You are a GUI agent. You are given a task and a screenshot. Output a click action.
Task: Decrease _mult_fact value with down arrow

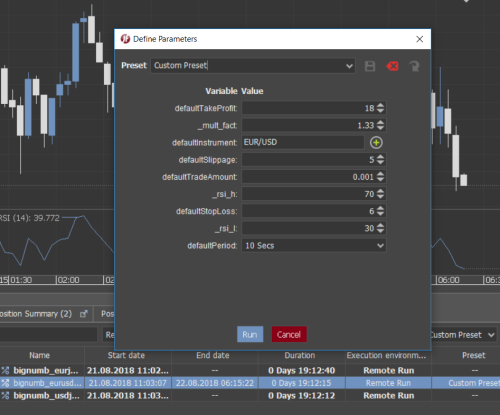pyautogui.click(x=380, y=128)
